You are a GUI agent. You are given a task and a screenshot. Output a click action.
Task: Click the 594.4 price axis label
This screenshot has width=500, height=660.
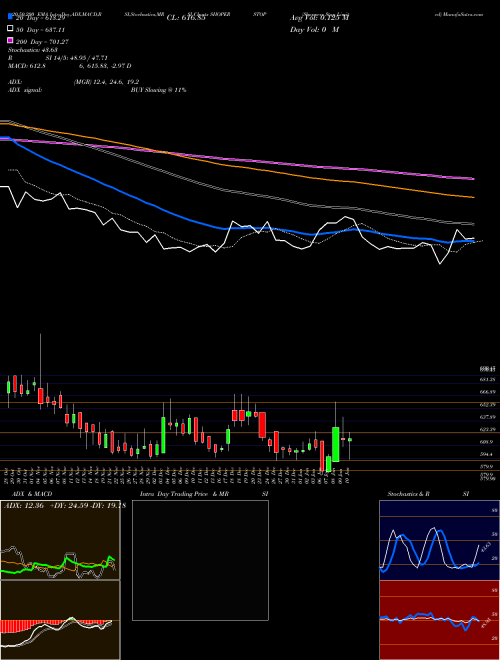(487, 454)
